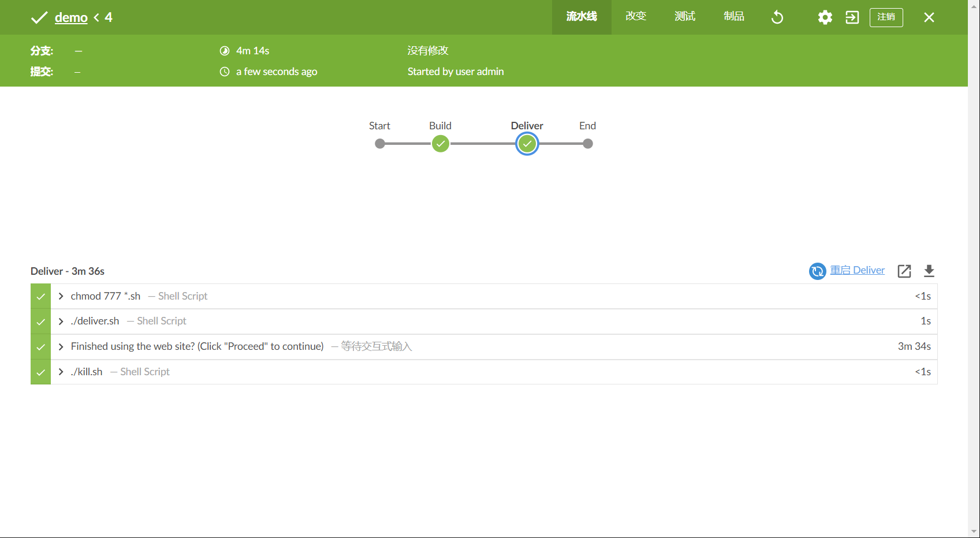Select the Build stage node in the pipeline graph
This screenshot has width=980, height=538.
pyautogui.click(x=440, y=143)
